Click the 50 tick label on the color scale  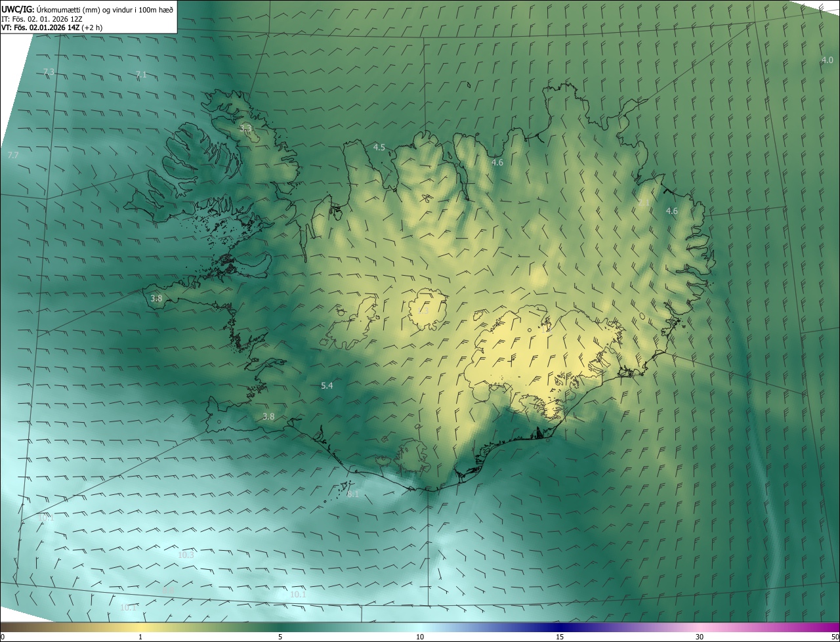(835, 637)
